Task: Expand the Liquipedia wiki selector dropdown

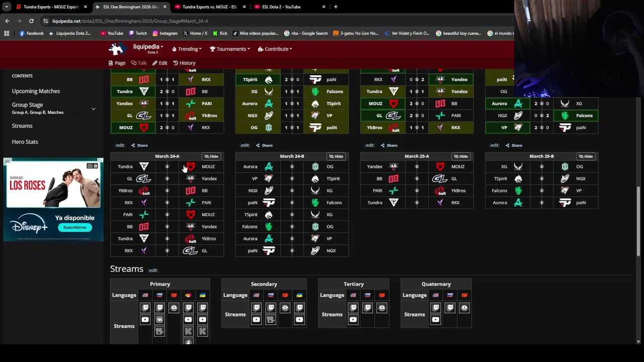Action: click(x=148, y=47)
